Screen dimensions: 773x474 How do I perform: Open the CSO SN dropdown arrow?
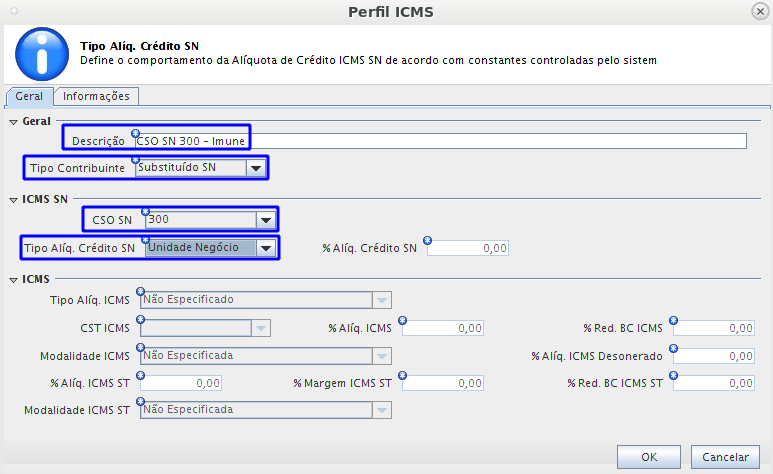tap(266, 220)
